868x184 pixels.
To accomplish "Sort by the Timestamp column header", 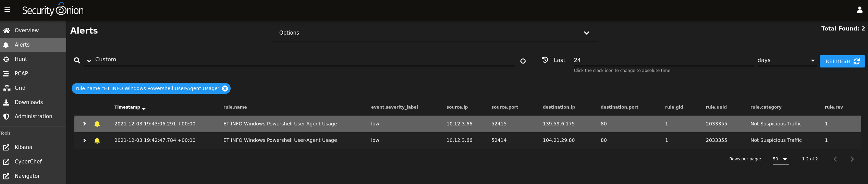I will click(x=127, y=107).
